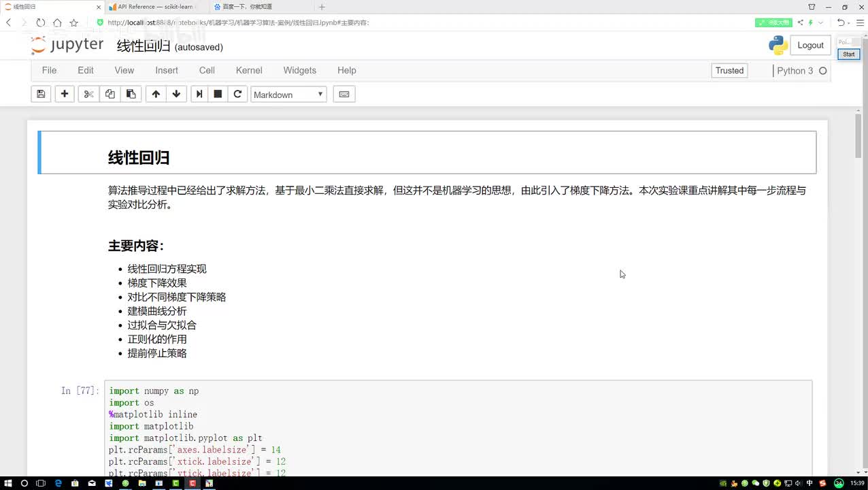Click inside the import numpy code cell
Image resolution: width=868 pixels, height=490 pixels.
pos(458,429)
